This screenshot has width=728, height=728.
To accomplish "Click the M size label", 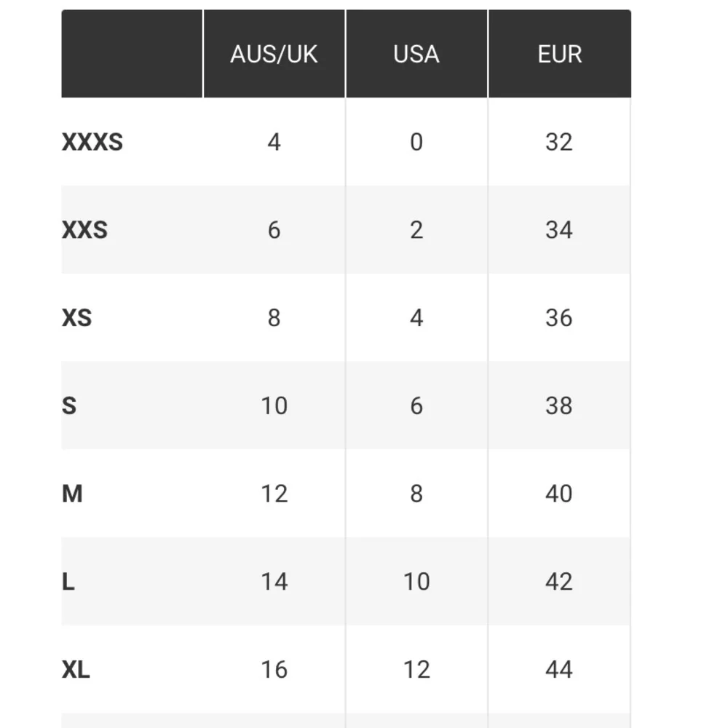I will click(x=72, y=494).
